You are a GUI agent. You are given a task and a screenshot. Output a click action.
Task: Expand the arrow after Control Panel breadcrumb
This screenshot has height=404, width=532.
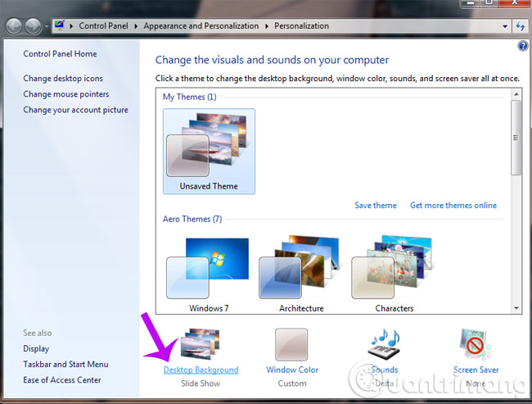click(x=136, y=26)
